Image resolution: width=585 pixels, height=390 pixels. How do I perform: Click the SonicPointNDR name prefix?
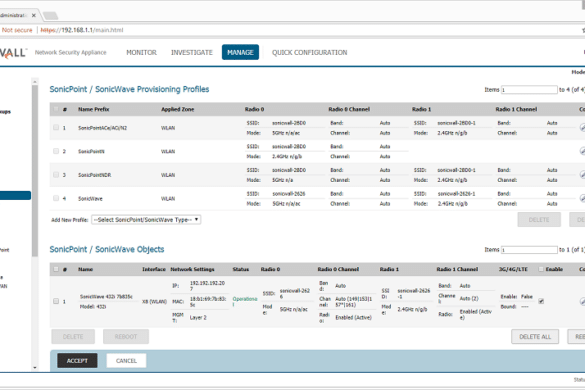click(x=94, y=175)
